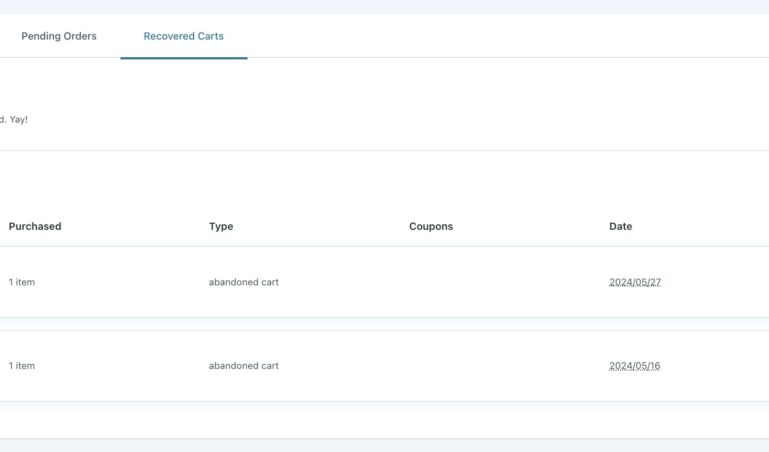Select "abandoned cart" in the 2024/05/16 row
Viewport: 769px width, 452px height.
(x=244, y=366)
